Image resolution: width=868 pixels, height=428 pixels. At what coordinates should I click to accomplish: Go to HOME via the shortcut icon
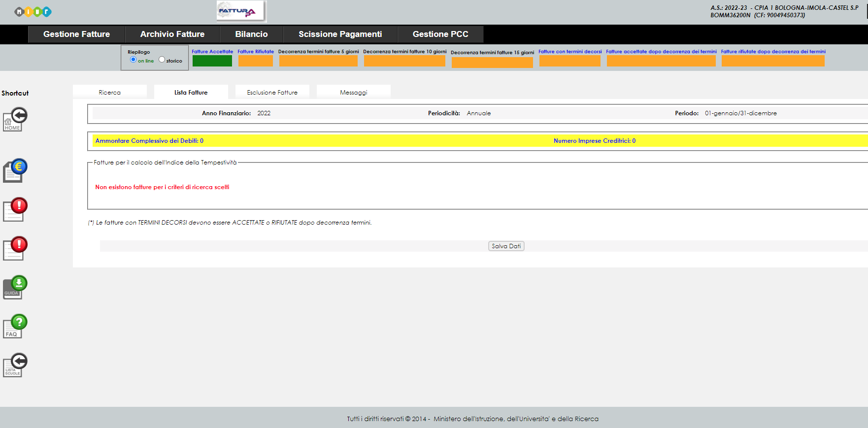(x=15, y=120)
